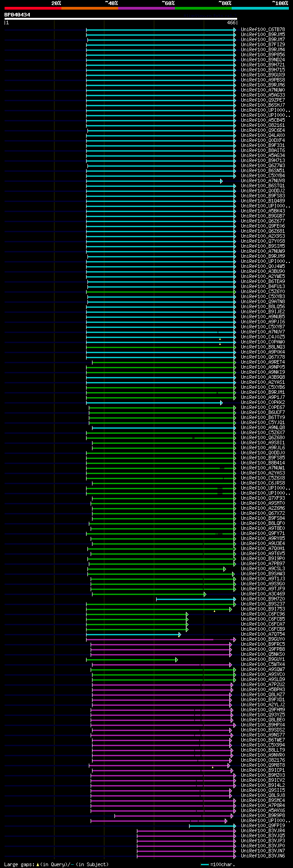Select hit label UniRef100_Q4LAX0
The width and height of the screenshot is (293, 868).
click(x=263, y=135)
